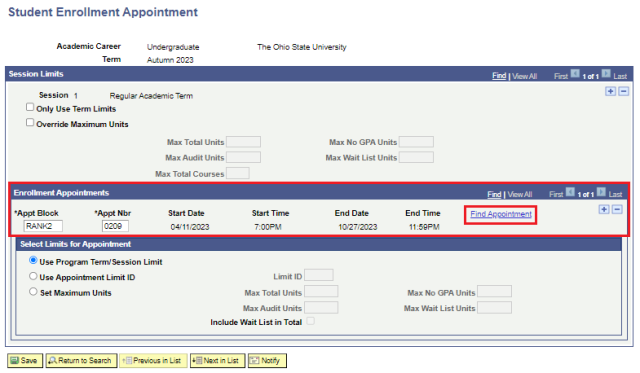Click appointment Max No GPA Units field
Viewport: 640px width, 373px height.
(x=494, y=291)
